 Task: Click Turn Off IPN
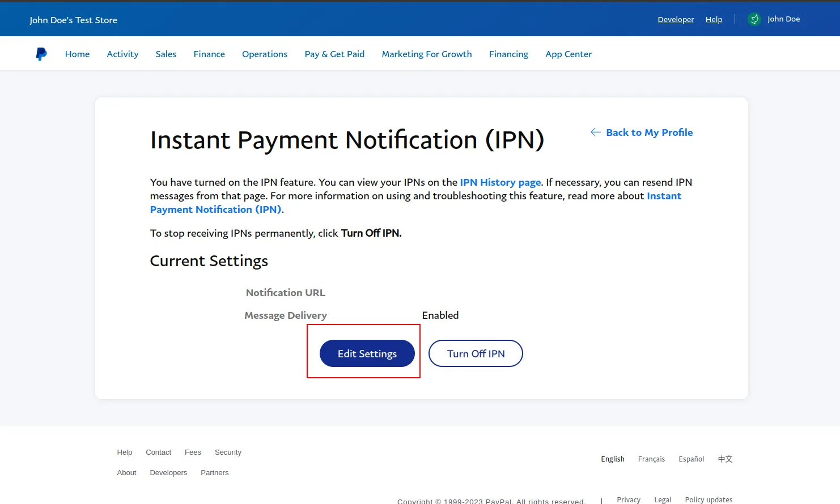pyautogui.click(x=476, y=353)
